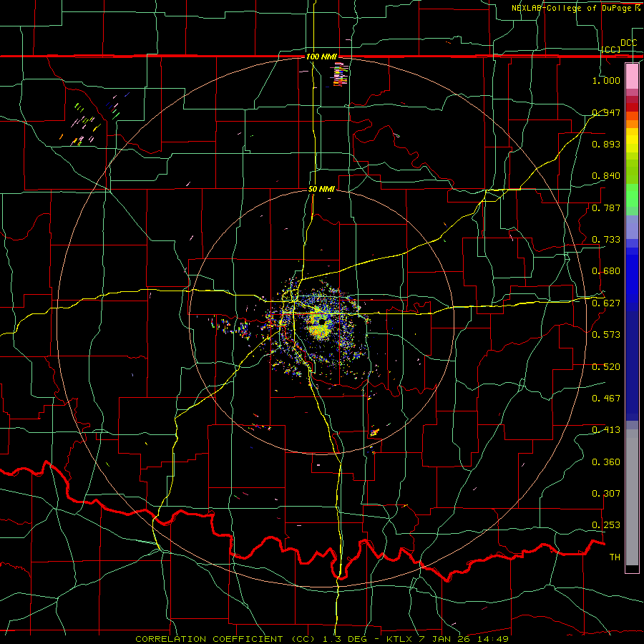Screen dimensions: 644x644
Task: Select the 0.680 legend value
Action: (606, 271)
